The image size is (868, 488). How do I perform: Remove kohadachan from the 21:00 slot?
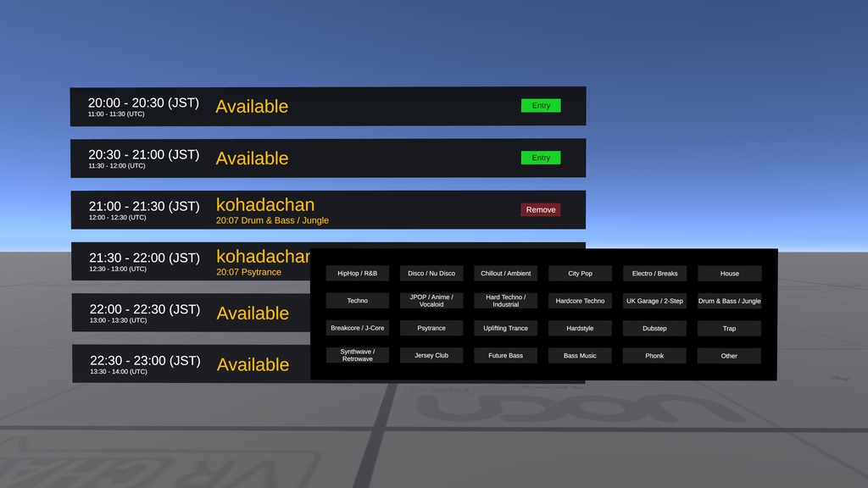(540, 209)
